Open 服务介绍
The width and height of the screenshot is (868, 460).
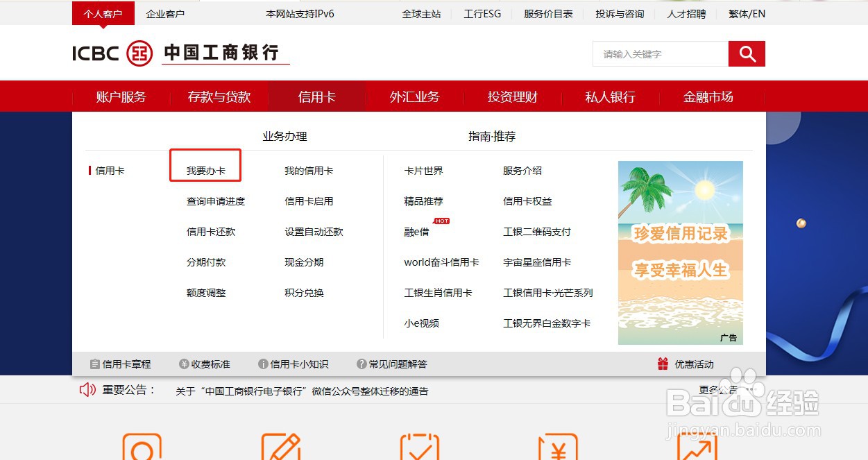522,171
